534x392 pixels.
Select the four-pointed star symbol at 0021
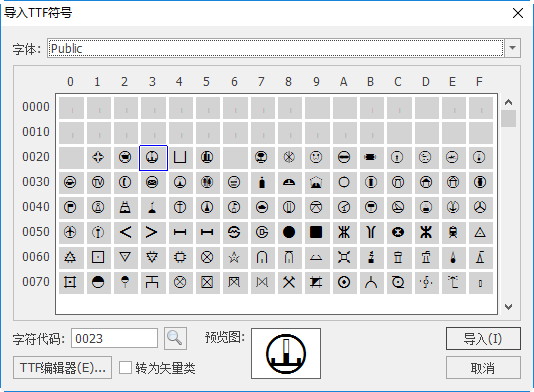pos(98,157)
